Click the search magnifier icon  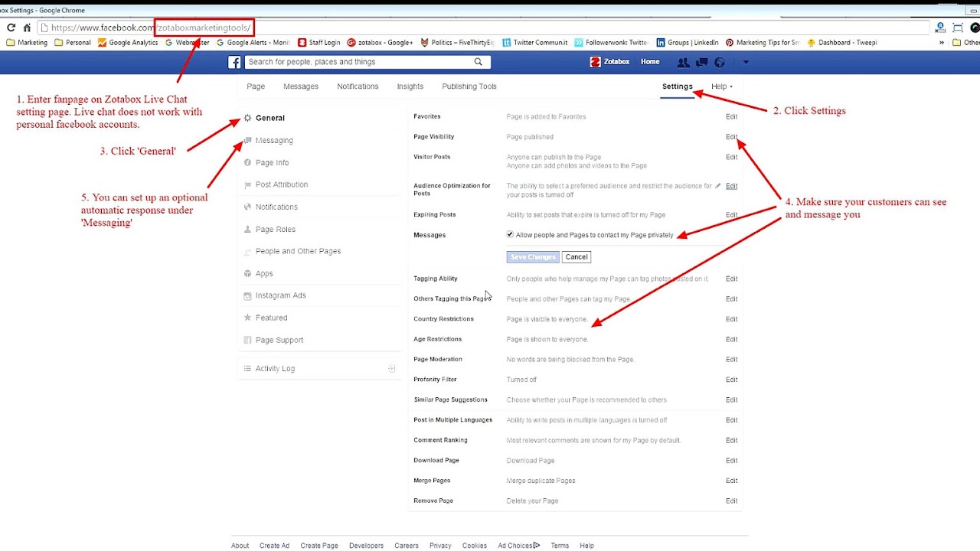(x=479, y=62)
